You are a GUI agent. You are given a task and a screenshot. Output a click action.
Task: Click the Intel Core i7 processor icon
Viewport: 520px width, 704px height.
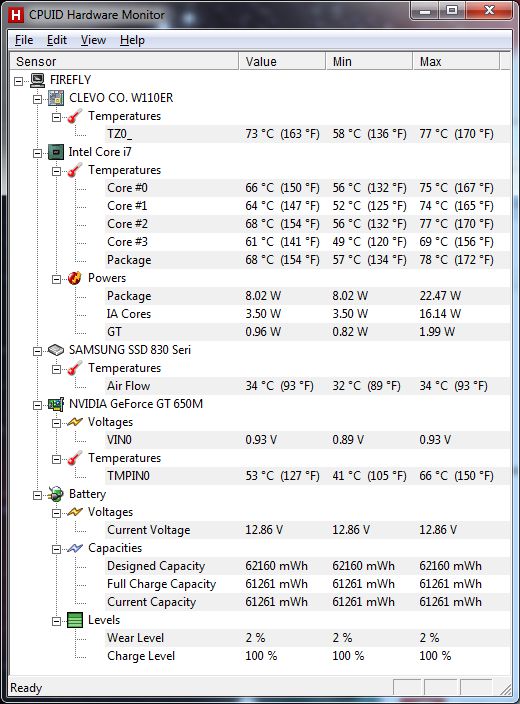click(x=56, y=152)
